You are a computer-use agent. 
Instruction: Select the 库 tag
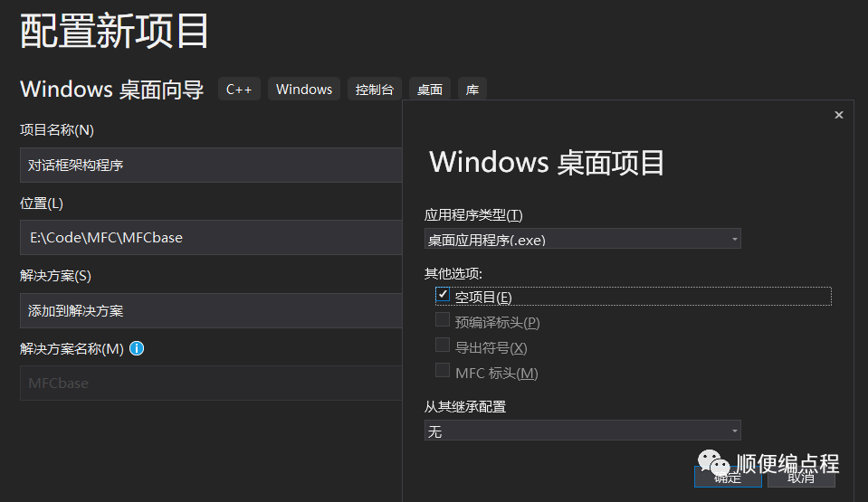point(472,90)
